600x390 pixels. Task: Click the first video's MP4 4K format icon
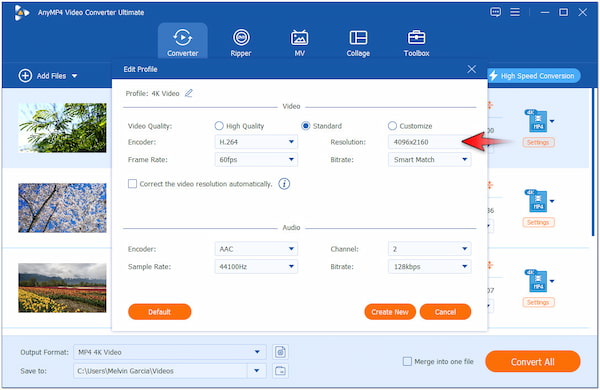click(x=536, y=121)
